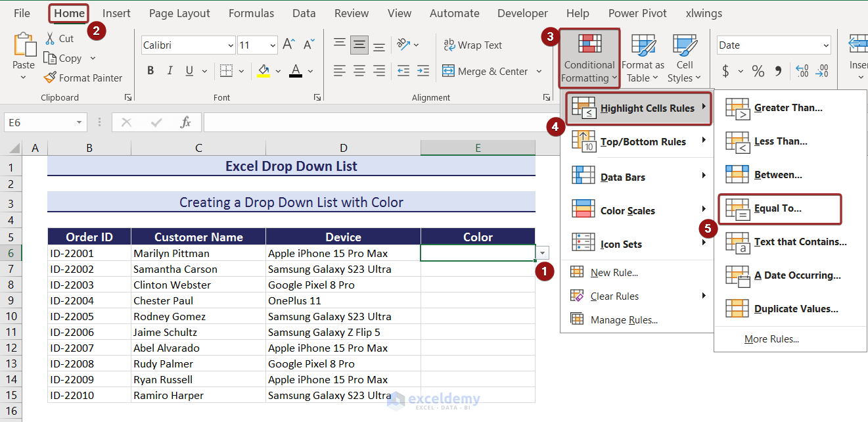Open Cell Styles gallery

click(x=685, y=59)
